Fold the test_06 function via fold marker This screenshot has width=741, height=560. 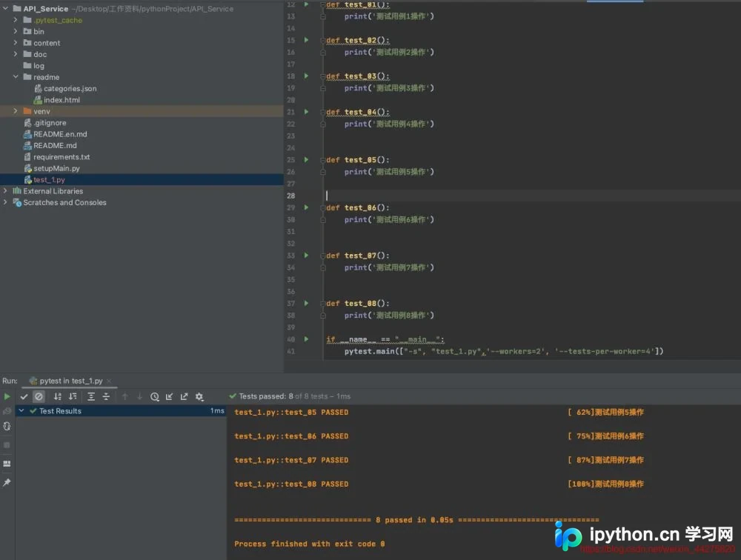pos(323,207)
